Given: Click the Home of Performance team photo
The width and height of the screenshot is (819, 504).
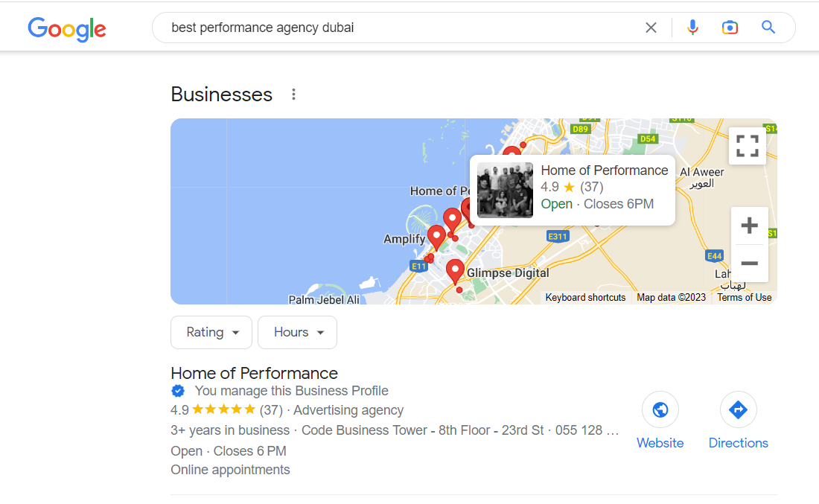Looking at the screenshot, I should coord(505,190).
